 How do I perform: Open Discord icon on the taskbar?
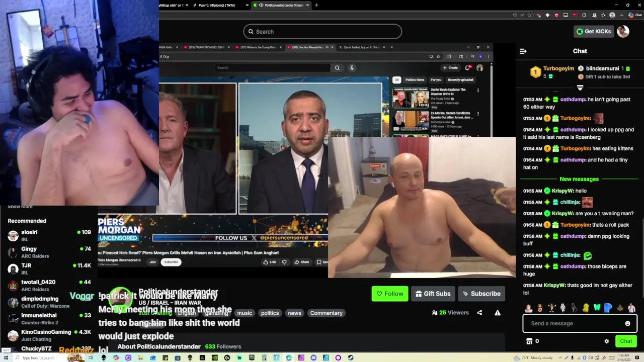coord(313,357)
